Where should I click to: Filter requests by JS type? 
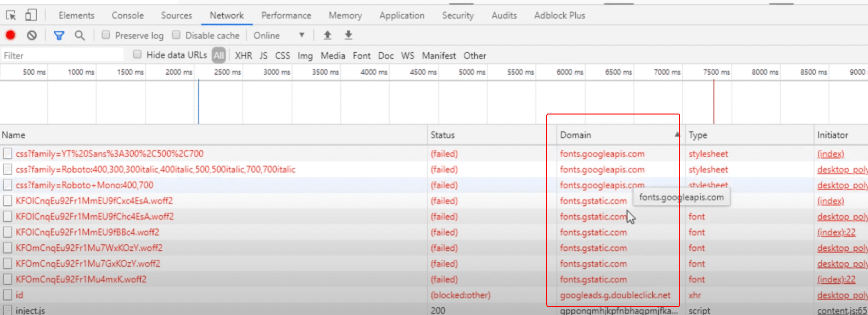click(263, 56)
